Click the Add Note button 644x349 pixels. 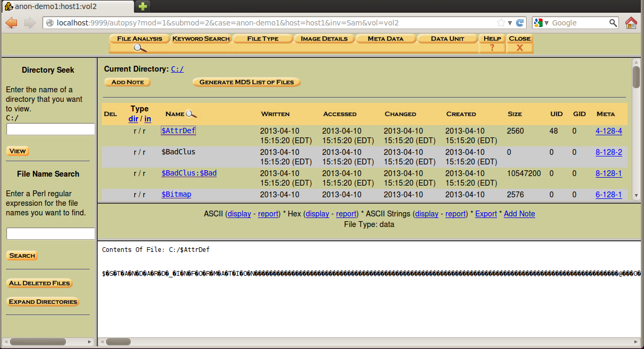click(127, 82)
